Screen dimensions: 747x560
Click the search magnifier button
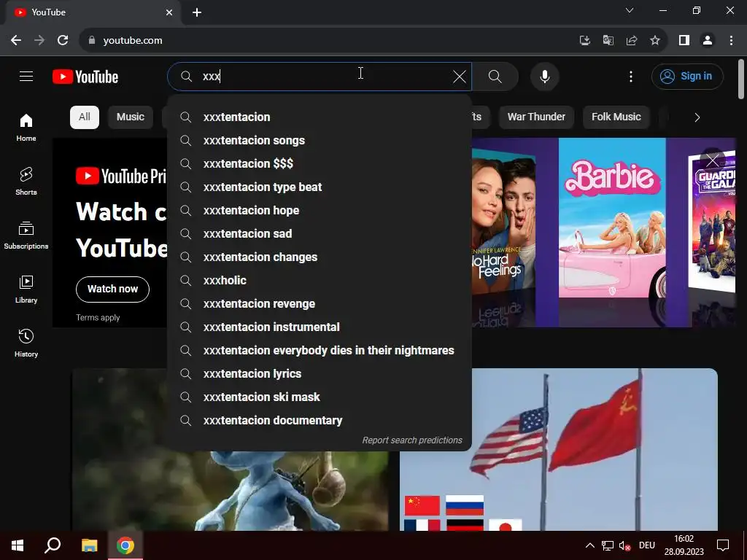point(495,76)
